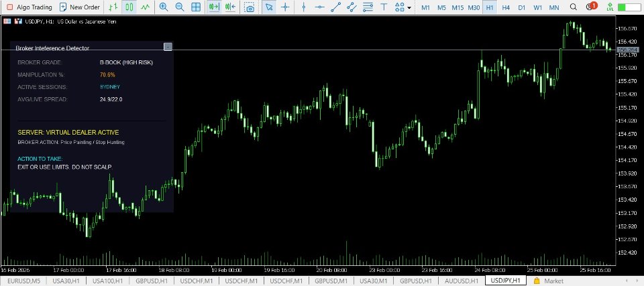Select the text label tool
Screen dimensions: 644x286
pyautogui.click(x=384, y=7)
